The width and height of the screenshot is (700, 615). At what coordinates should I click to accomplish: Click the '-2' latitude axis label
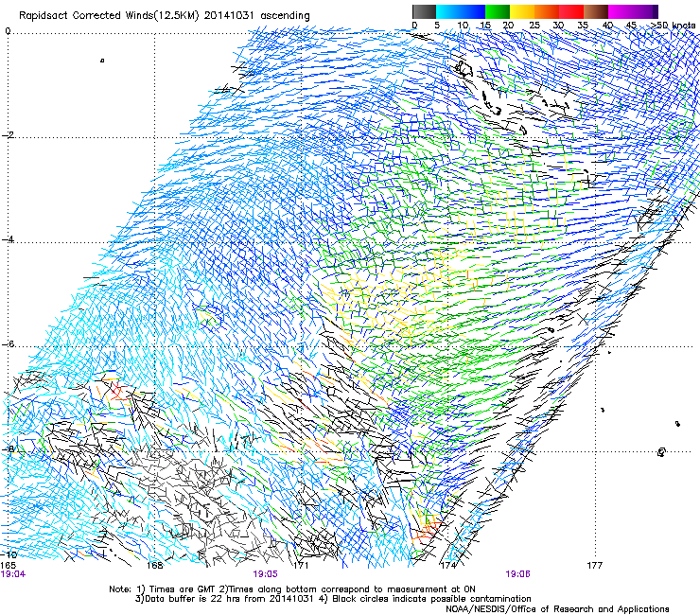point(9,135)
